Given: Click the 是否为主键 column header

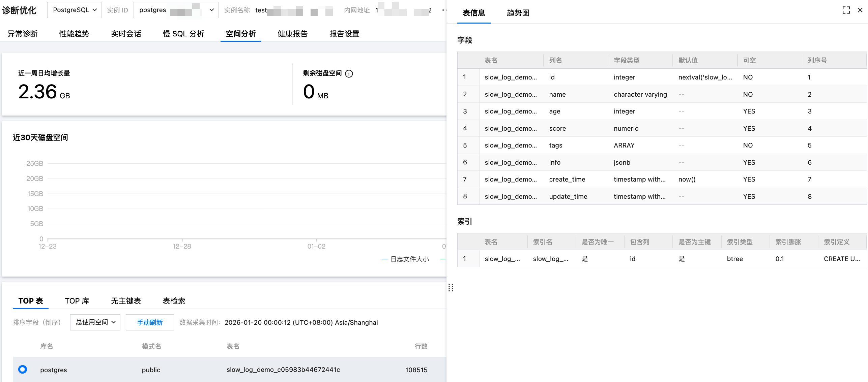Looking at the screenshot, I should tap(694, 242).
